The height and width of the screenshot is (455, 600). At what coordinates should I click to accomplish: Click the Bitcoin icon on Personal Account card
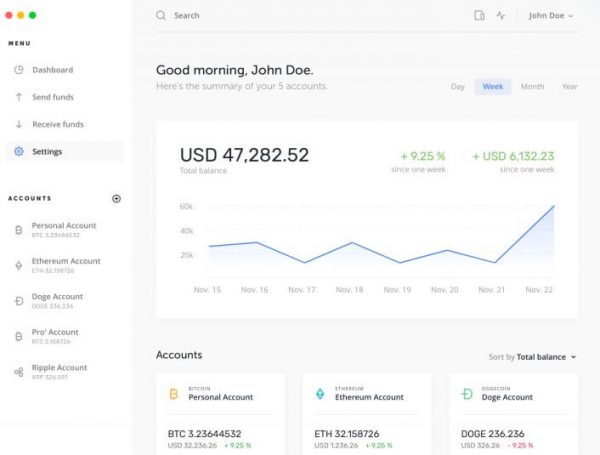coord(173,394)
